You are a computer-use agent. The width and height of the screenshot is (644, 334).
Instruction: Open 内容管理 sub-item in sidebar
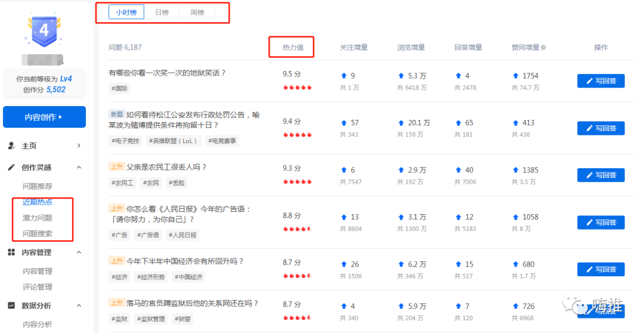38,271
